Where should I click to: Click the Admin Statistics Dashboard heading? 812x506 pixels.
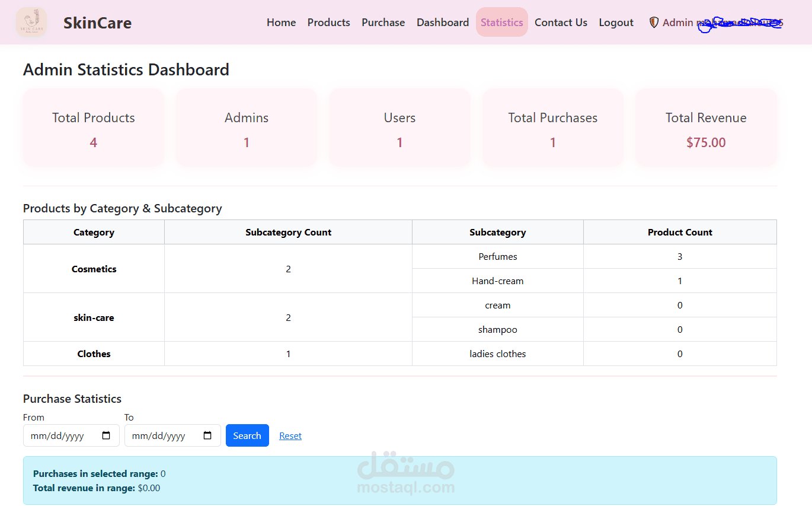126,69
